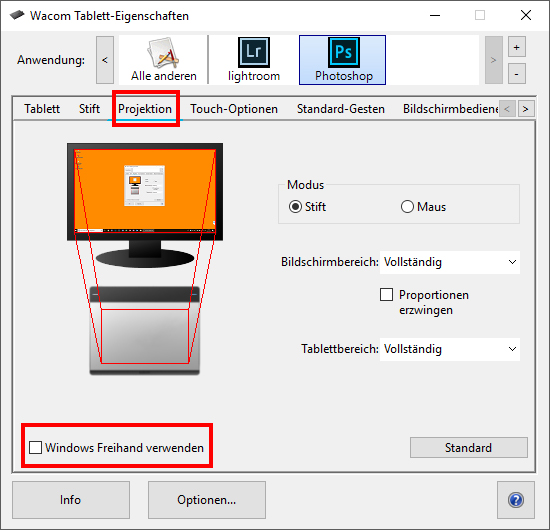Screen dimensions: 550x530
Task: Open the Bildschirmbereich dropdown
Action: coord(450,262)
